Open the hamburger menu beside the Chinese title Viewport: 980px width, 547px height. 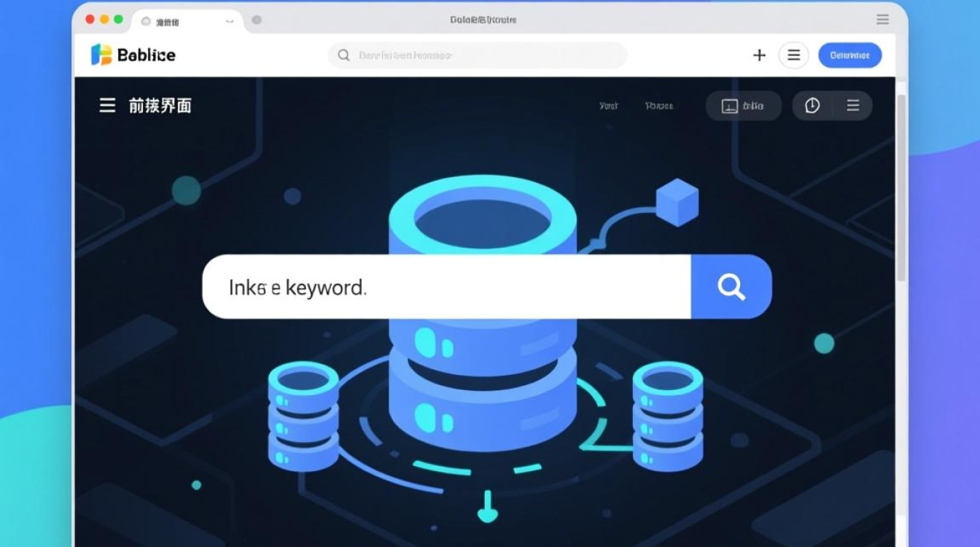tap(107, 106)
